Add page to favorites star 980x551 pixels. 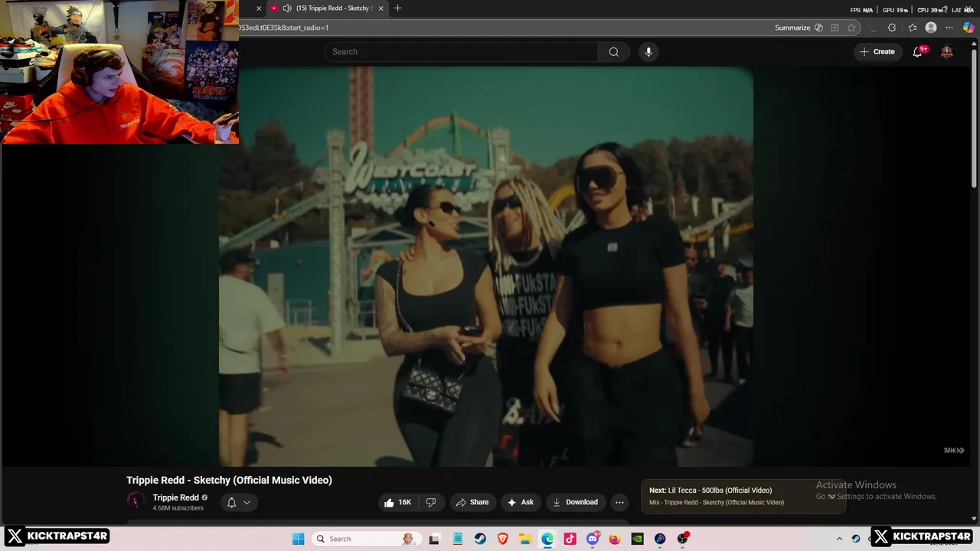[x=851, y=28]
